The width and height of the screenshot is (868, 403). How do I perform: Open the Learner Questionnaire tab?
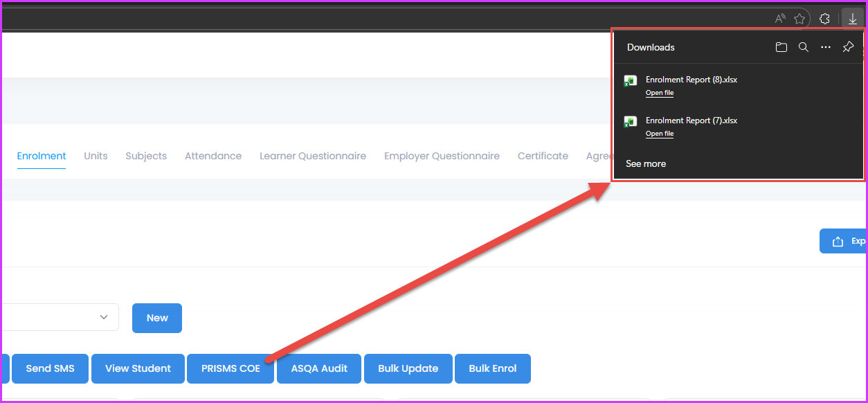[x=313, y=156]
